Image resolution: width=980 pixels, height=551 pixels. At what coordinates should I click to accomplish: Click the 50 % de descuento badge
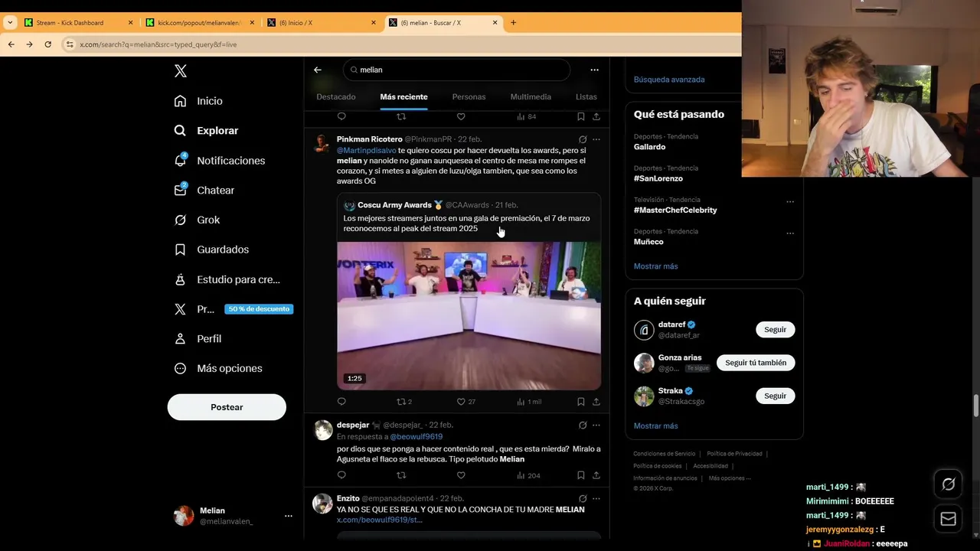tap(259, 309)
